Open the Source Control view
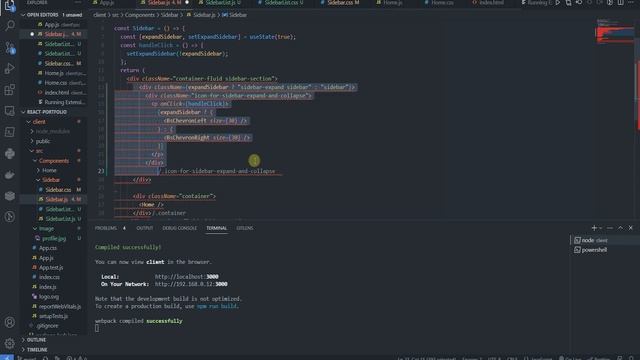Image resolution: width=640 pixels, height=360 pixels. 9,48
